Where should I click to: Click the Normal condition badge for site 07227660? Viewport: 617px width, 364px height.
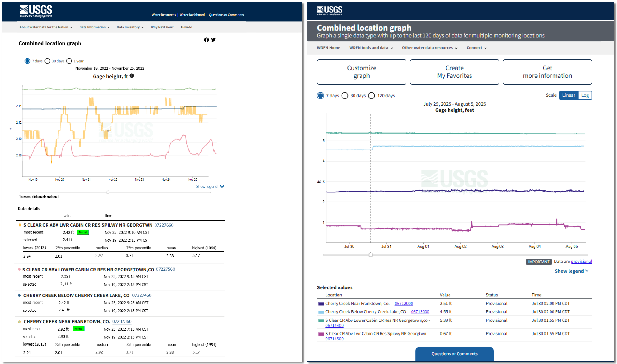[x=83, y=232]
